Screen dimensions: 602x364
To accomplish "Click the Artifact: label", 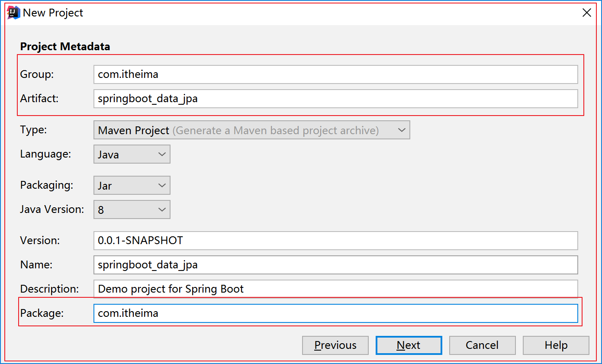I will point(39,99).
